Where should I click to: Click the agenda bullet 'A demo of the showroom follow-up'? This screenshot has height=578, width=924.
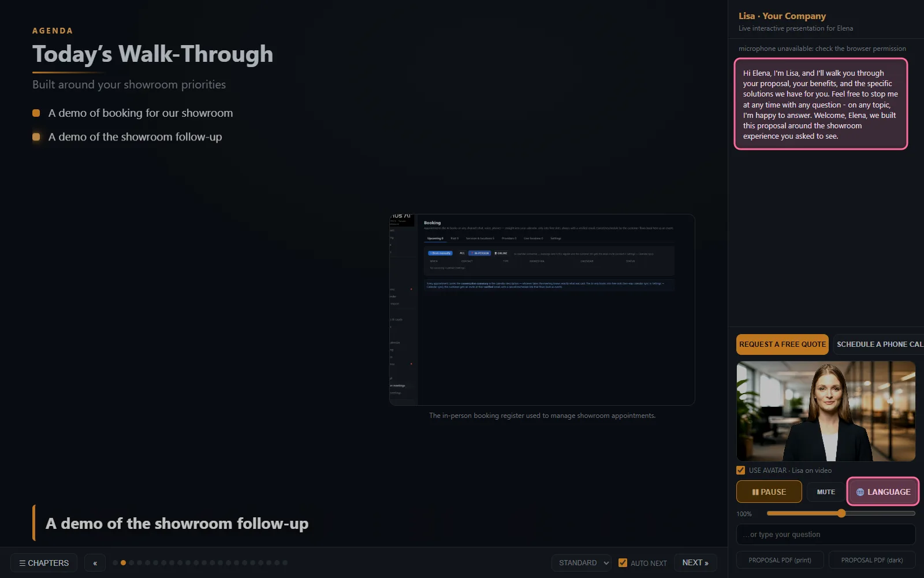click(135, 137)
